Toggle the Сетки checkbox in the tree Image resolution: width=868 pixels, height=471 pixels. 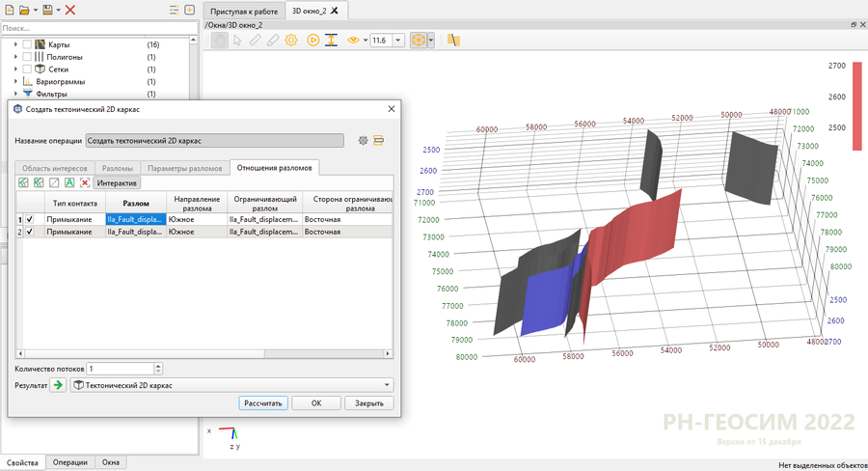pos(27,69)
